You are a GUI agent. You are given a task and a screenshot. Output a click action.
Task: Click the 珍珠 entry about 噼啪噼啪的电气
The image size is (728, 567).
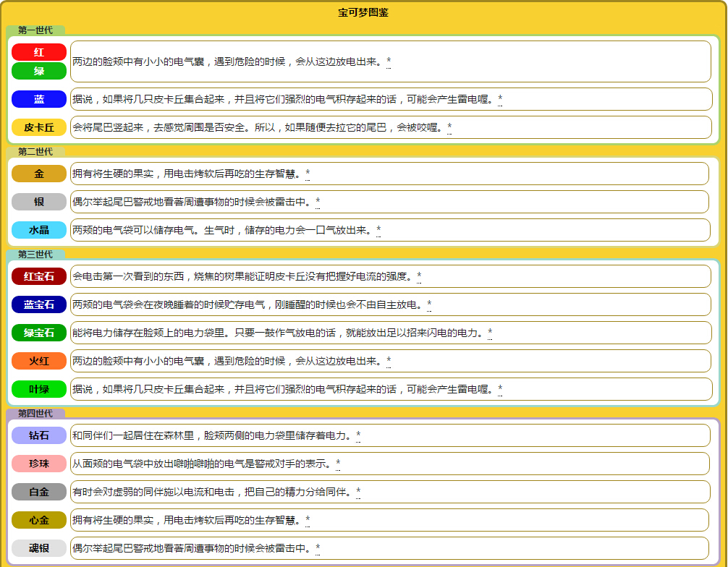pos(203,464)
